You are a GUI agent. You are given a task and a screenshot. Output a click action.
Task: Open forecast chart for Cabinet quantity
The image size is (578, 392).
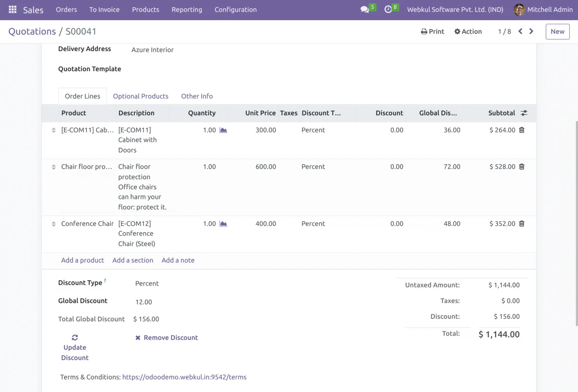click(223, 130)
